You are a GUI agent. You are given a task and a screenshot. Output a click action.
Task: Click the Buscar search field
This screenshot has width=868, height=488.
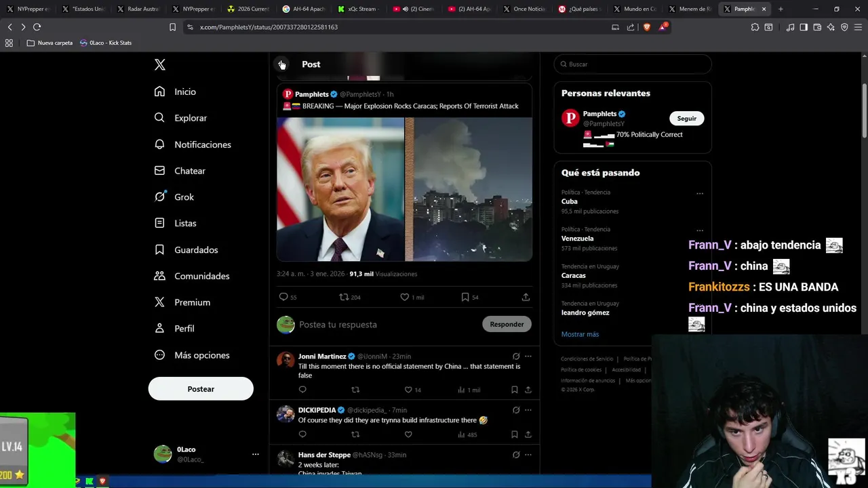point(633,64)
